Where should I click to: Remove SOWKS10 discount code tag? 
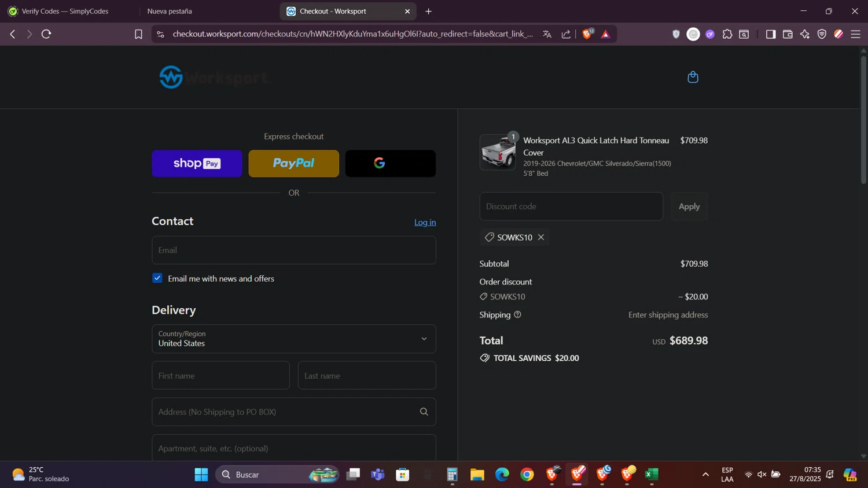(541, 237)
